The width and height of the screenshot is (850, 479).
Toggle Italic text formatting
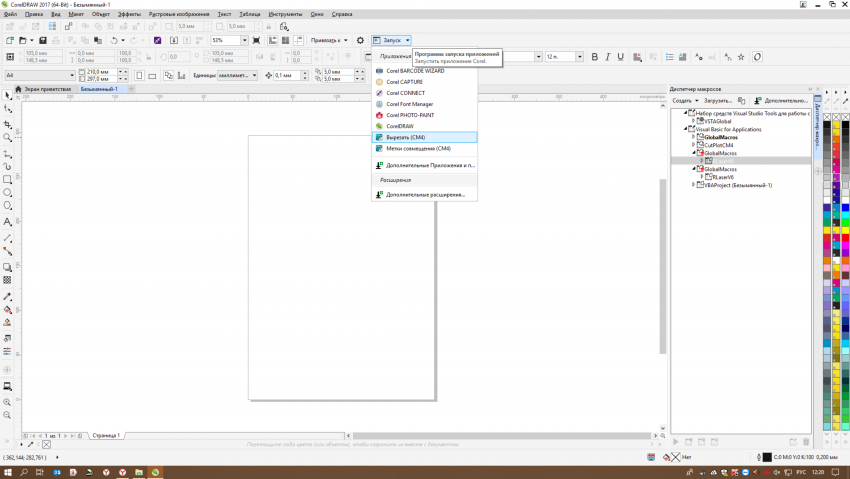click(606, 57)
